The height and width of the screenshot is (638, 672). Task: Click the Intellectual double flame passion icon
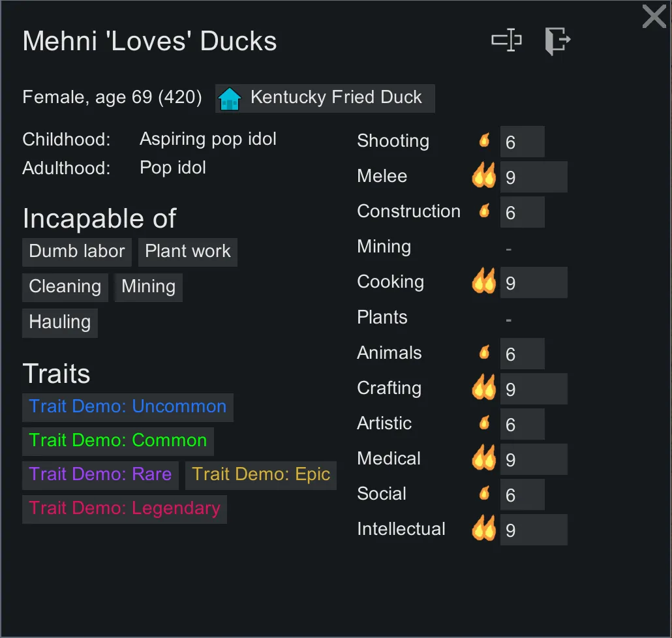click(x=484, y=528)
